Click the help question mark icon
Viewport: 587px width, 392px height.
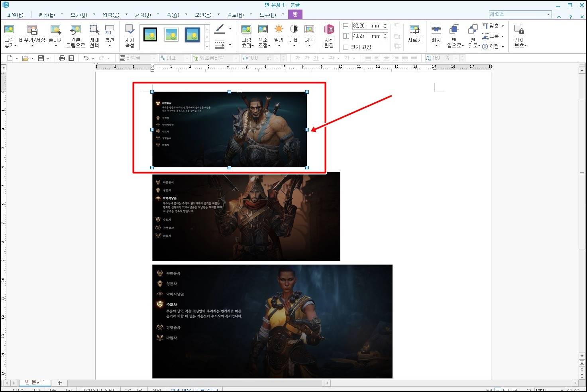coord(571,17)
